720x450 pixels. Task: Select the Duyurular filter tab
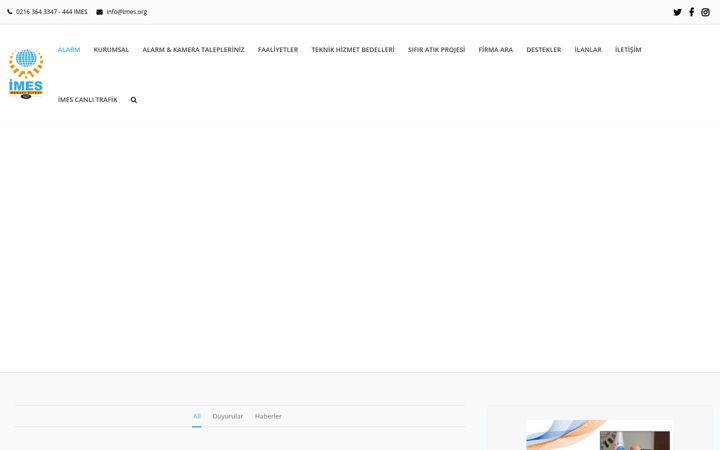(228, 416)
